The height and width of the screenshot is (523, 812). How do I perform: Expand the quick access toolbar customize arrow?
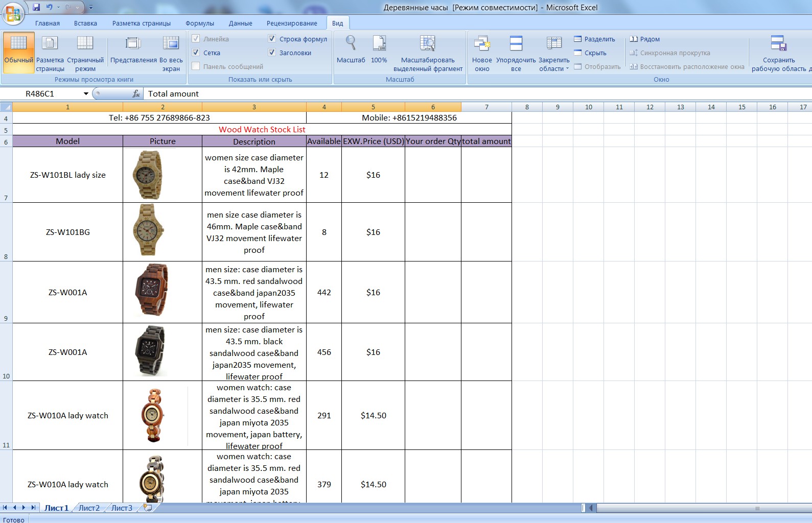pyautogui.click(x=91, y=8)
